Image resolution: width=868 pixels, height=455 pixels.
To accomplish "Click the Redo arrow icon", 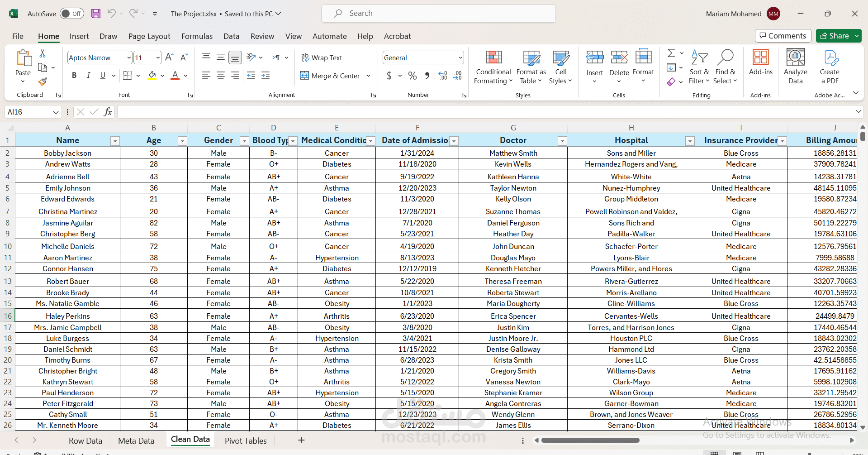I will pos(133,14).
